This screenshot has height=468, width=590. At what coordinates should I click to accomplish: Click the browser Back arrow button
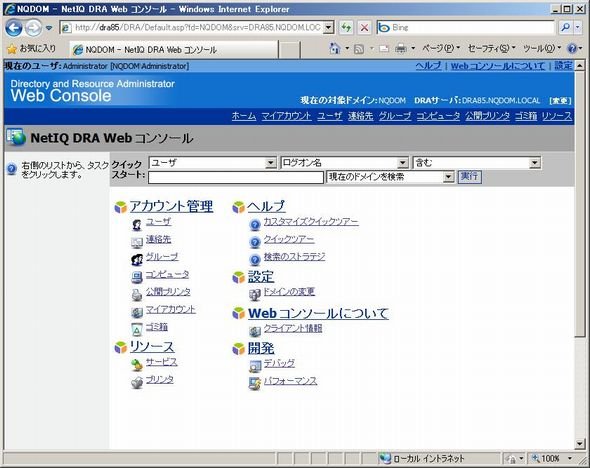point(14,27)
